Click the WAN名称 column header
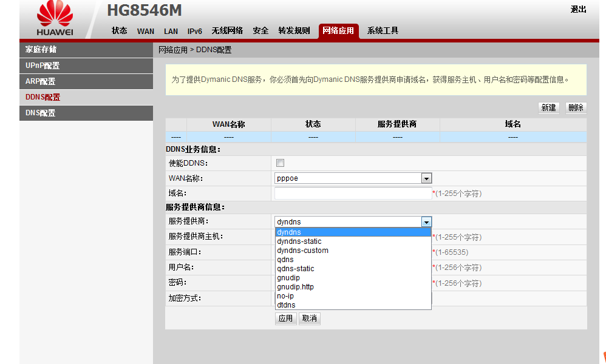 [229, 124]
